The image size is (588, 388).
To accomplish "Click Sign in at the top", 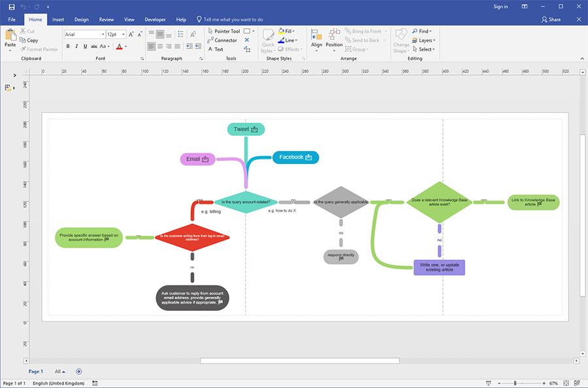I will coord(500,7).
